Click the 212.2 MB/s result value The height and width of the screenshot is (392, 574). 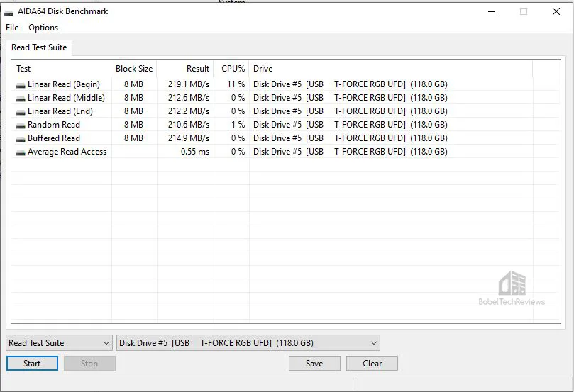[x=189, y=111]
